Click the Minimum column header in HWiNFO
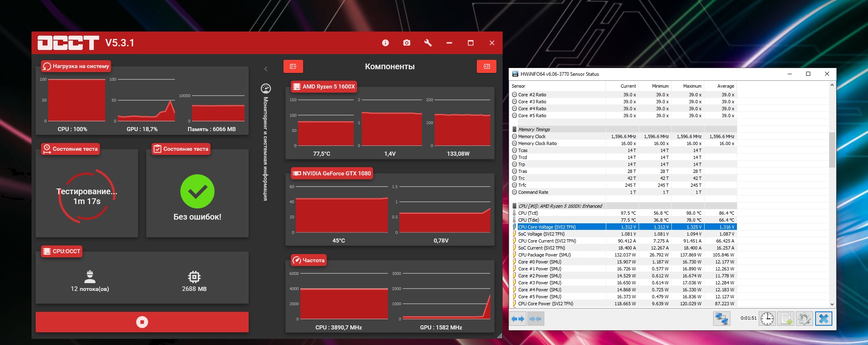 tap(655, 86)
